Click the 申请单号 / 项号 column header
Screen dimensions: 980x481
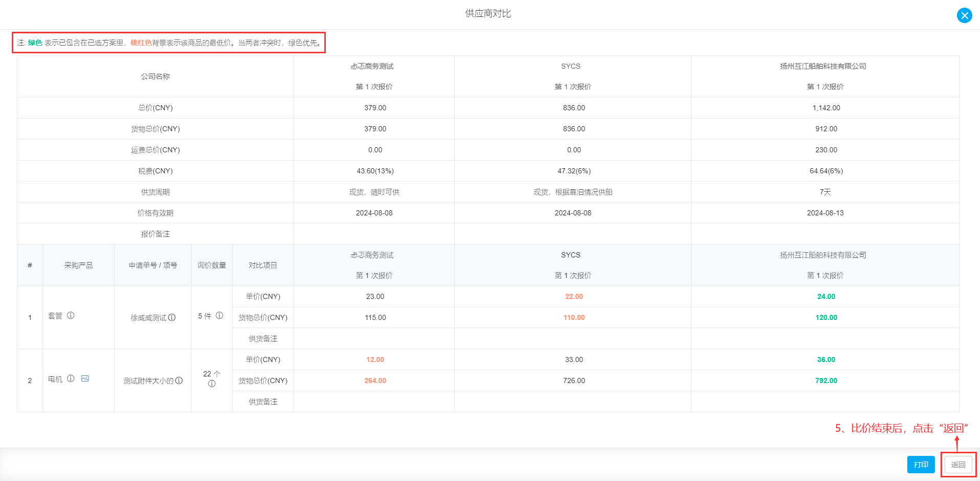[x=153, y=265]
